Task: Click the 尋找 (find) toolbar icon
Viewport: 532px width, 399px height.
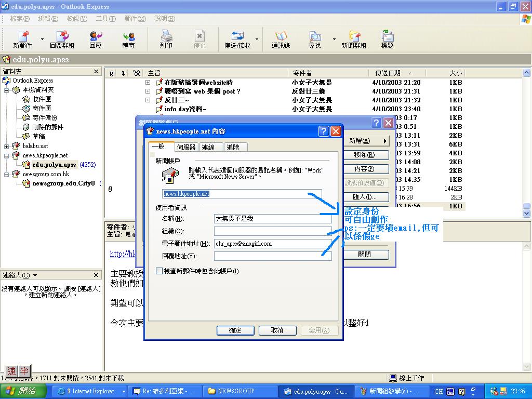Action: [314, 39]
